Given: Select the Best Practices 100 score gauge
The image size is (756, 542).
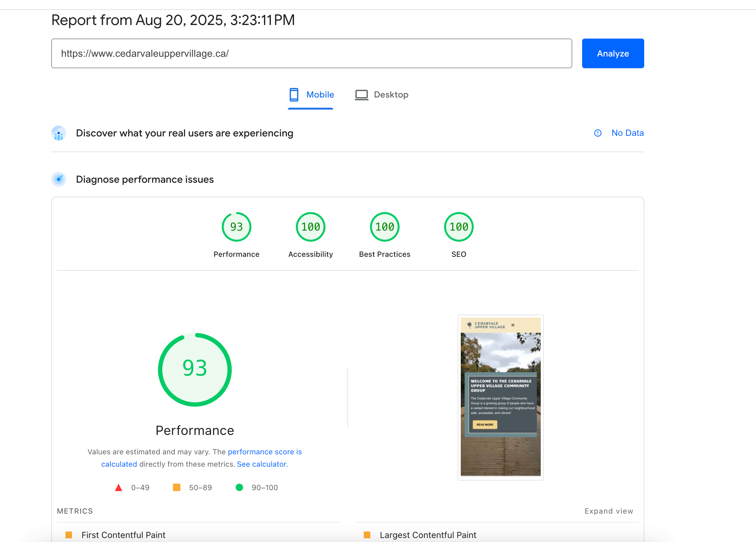Looking at the screenshot, I should coord(385,227).
